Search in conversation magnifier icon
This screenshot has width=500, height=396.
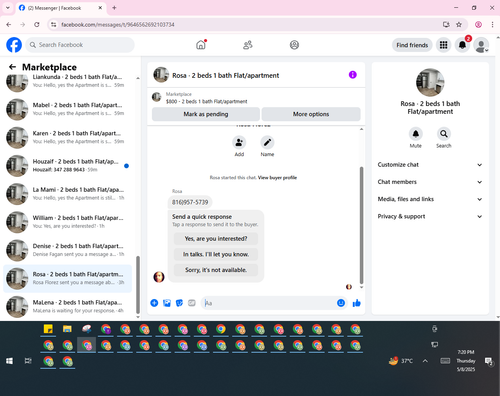point(444,134)
